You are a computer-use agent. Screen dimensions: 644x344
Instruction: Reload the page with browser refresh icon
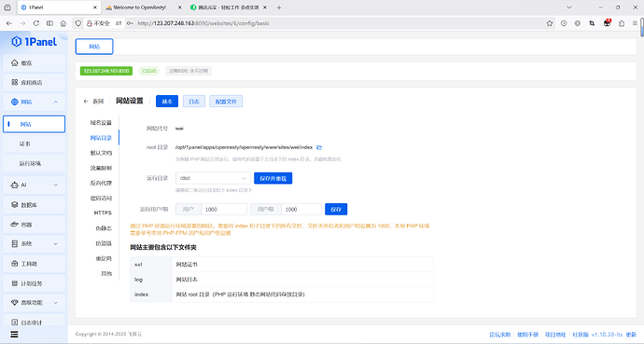[x=36, y=23]
